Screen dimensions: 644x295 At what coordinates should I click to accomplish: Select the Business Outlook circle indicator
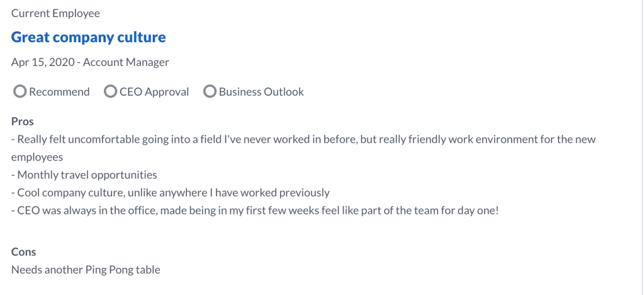210,92
